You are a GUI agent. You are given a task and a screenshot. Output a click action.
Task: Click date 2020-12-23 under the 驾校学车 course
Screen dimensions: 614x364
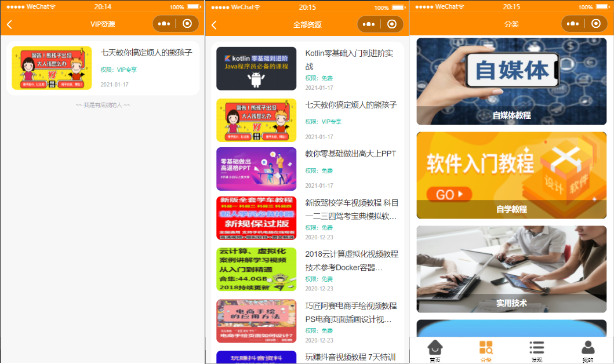[319, 237]
